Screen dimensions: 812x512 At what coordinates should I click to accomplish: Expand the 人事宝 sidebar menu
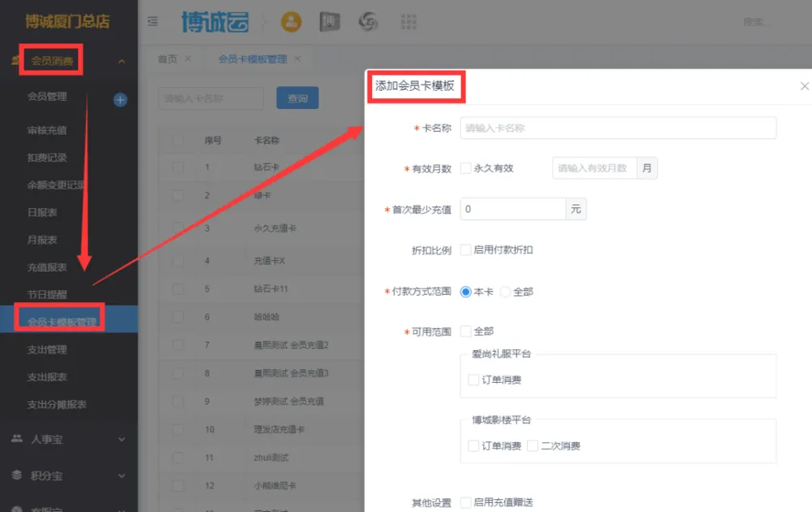point(122,440)
